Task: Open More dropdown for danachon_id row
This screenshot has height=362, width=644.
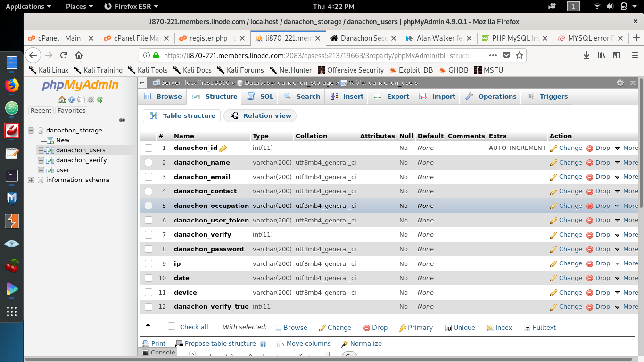Action: (626, 148)
